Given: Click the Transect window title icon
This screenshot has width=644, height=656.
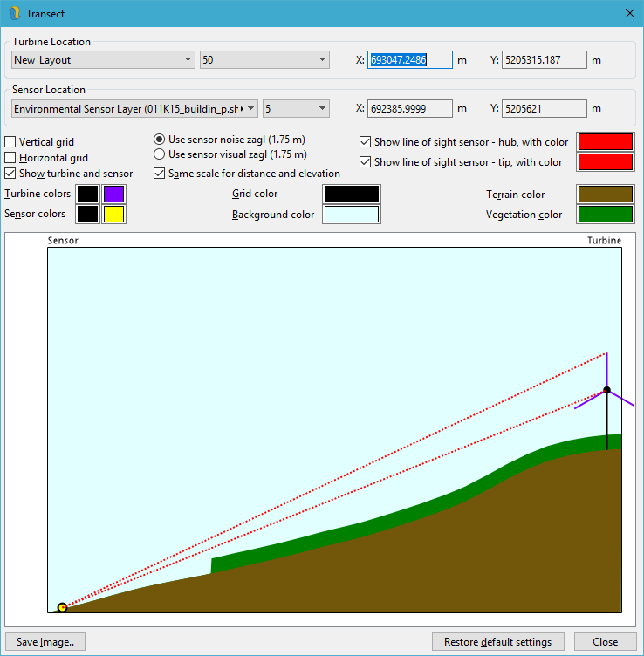Looking at the screenshot, I should point(13,13).
